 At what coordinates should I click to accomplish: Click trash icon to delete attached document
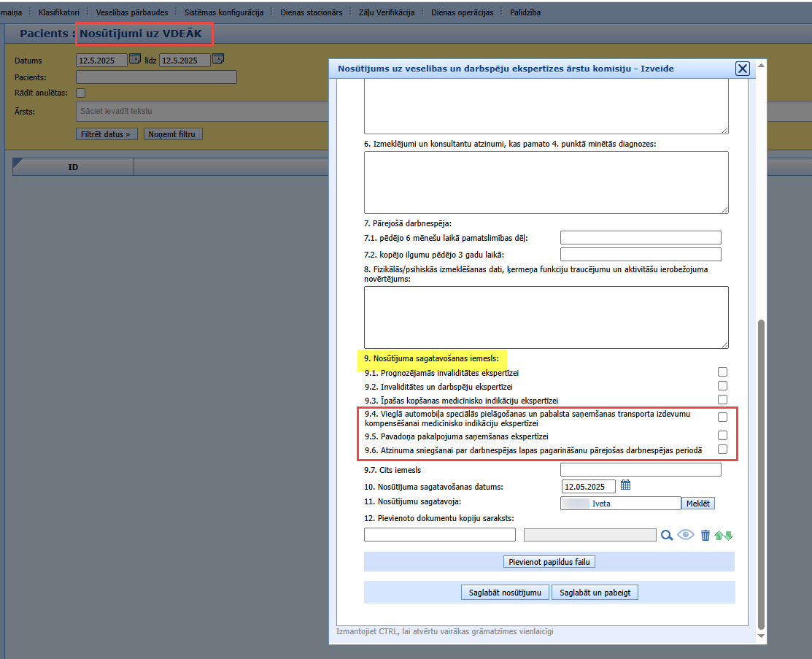coord(705,535)
